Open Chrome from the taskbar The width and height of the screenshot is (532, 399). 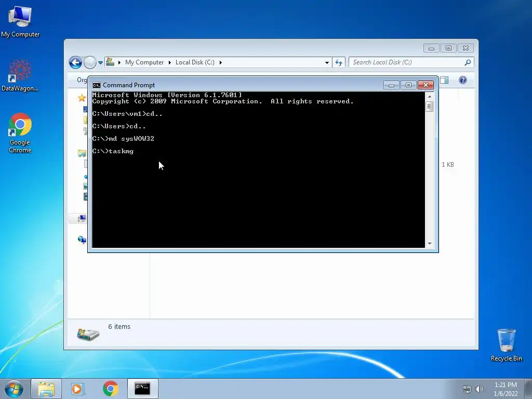(111, 389)
